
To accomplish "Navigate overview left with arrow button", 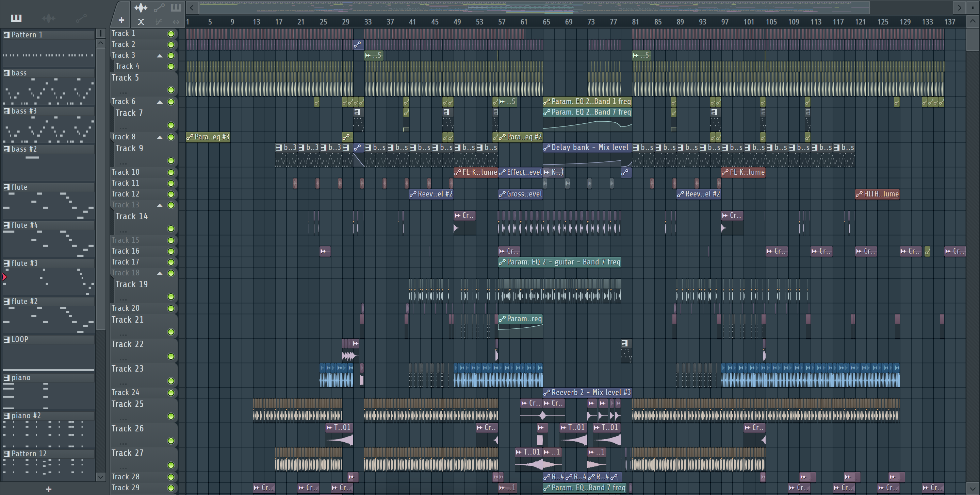I will click(x=192, y=7).
